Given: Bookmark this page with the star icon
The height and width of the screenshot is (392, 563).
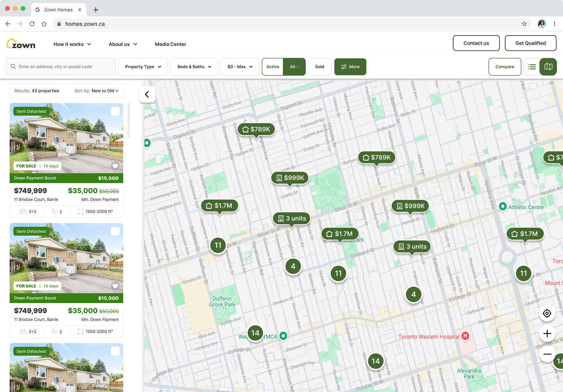Looking at the screenshot, I should [x=524, y=24].
